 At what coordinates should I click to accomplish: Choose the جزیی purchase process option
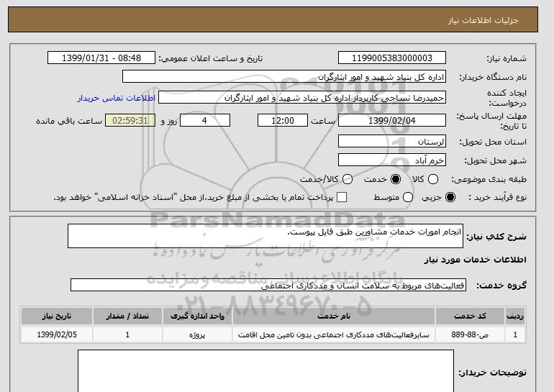click(x=450, y=197)
